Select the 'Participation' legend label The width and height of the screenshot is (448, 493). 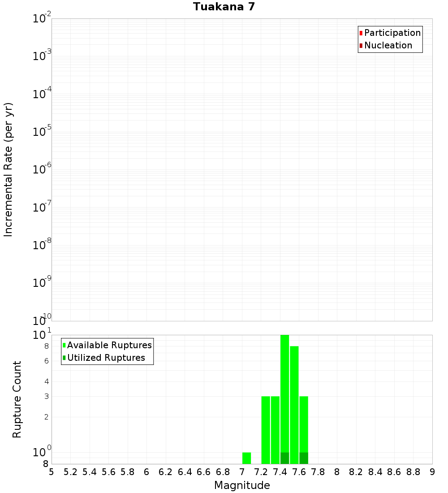392,33
